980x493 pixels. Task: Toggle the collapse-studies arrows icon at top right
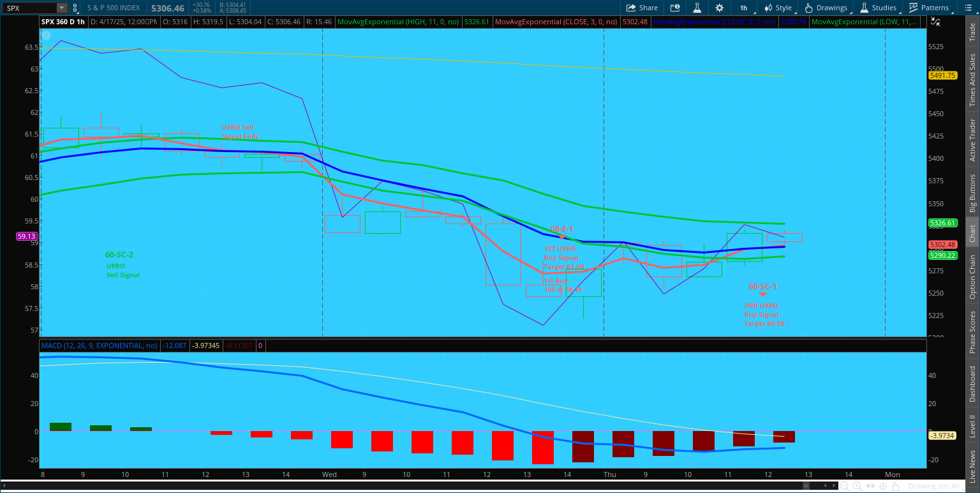(935, 22)
